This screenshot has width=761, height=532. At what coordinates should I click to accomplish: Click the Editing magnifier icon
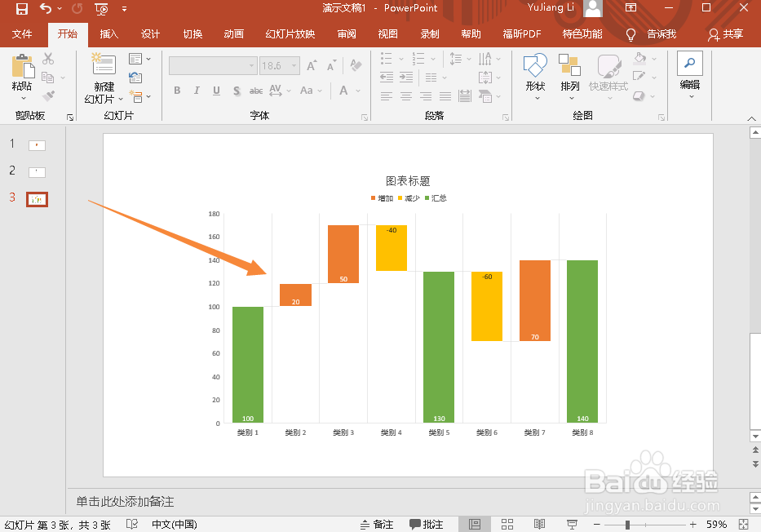pos(690,63)
